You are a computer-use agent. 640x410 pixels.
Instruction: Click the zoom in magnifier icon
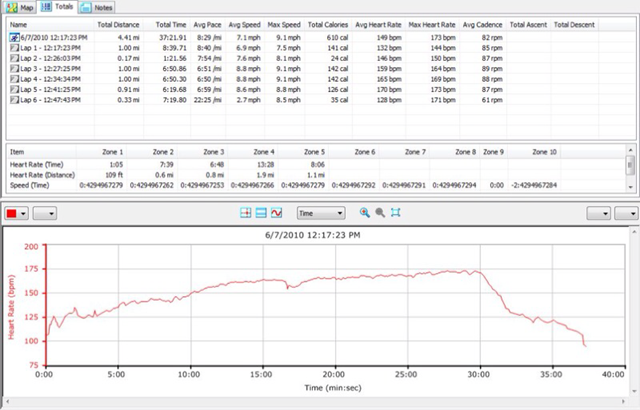pos(364,213)
